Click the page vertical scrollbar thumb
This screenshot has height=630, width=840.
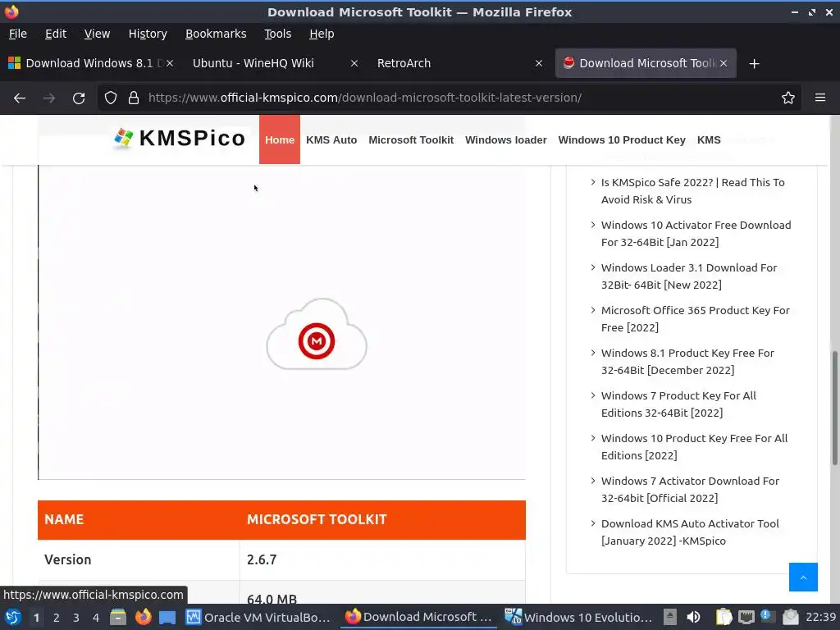834,409
